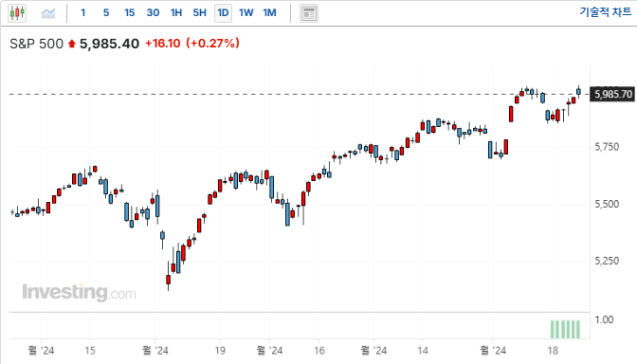The image size is (637, 364).
Task: Select the 1W interval
Action: click(246, 13)
